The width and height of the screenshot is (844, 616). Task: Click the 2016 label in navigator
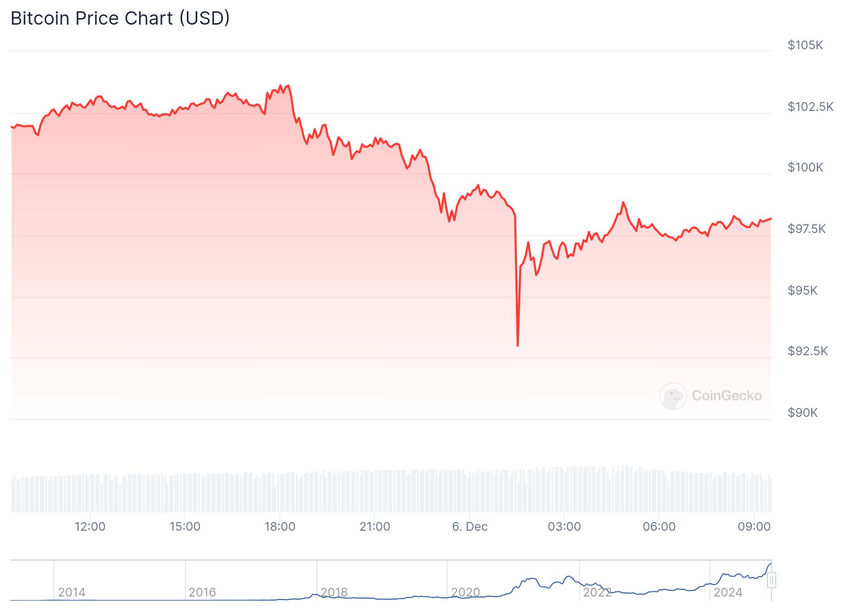[x=202, y=592]
